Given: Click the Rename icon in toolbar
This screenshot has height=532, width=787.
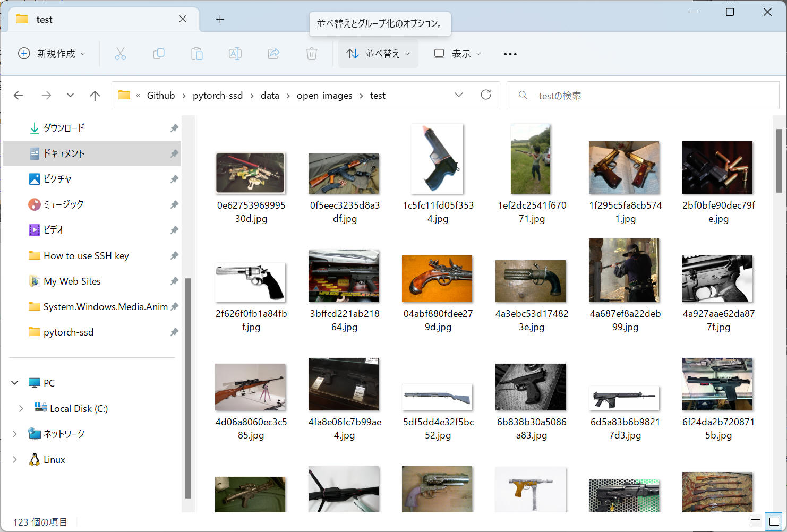Looking at the screenshot, I should (x=235, y=54).
